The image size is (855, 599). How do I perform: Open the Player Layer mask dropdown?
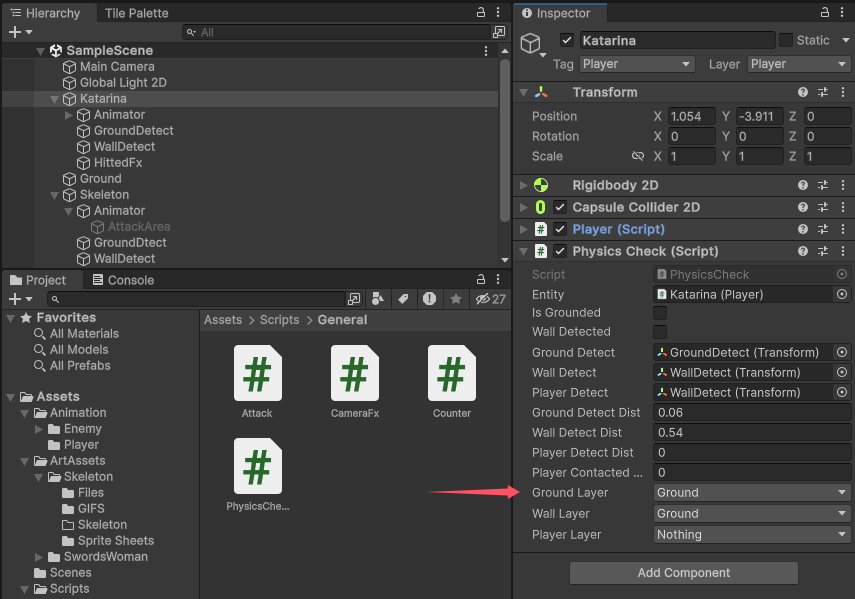coord(752,535)
